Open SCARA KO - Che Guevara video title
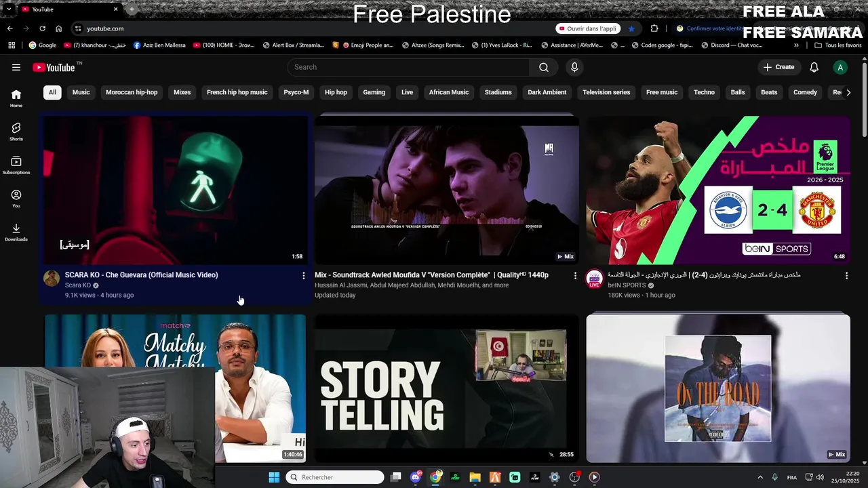868x488 pixels. tap(141, 275)
